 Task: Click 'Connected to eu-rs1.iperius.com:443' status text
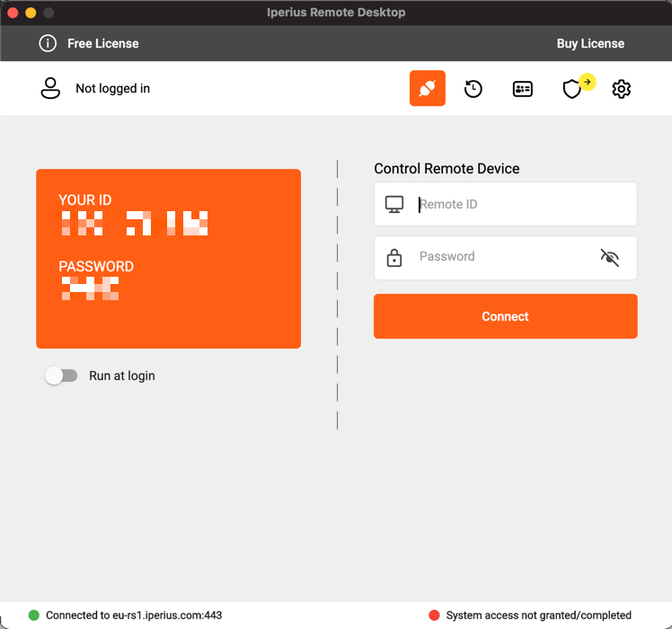coord(134,616)
